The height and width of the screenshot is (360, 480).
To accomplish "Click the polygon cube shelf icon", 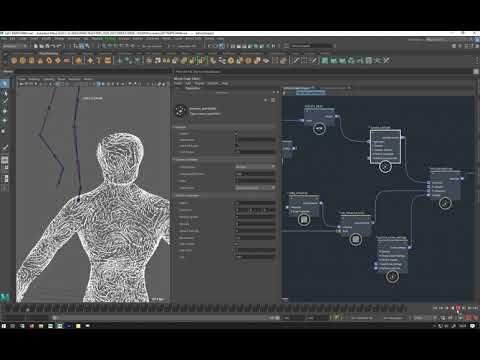I will (x=23, y=60).
